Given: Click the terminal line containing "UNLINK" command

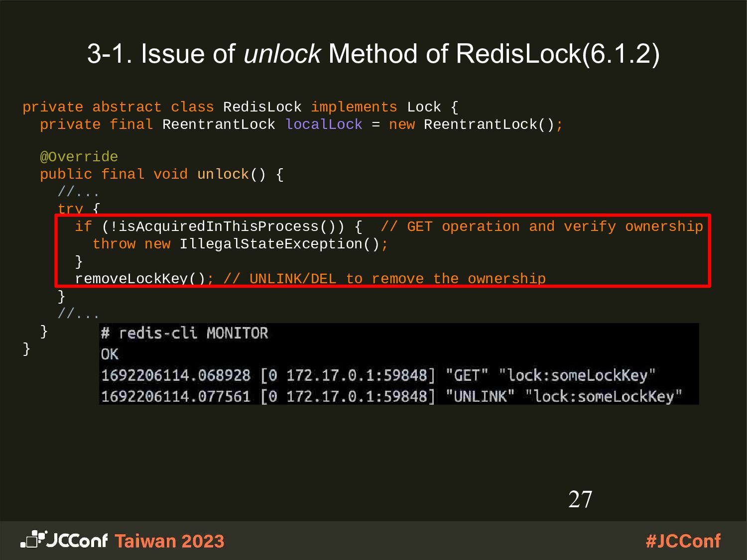Looking at the screenshot, I should point(391,396).
